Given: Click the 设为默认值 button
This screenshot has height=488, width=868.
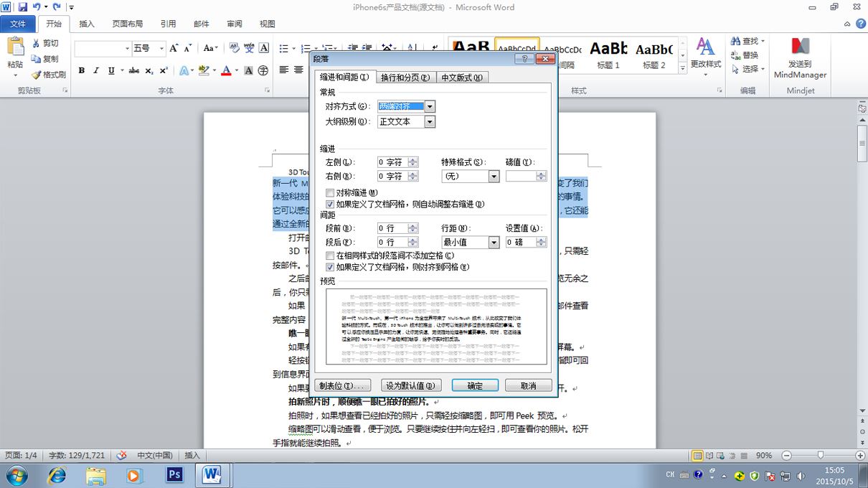Looking at the screenshot, I should pyautogui.click(x=411, y=385).
